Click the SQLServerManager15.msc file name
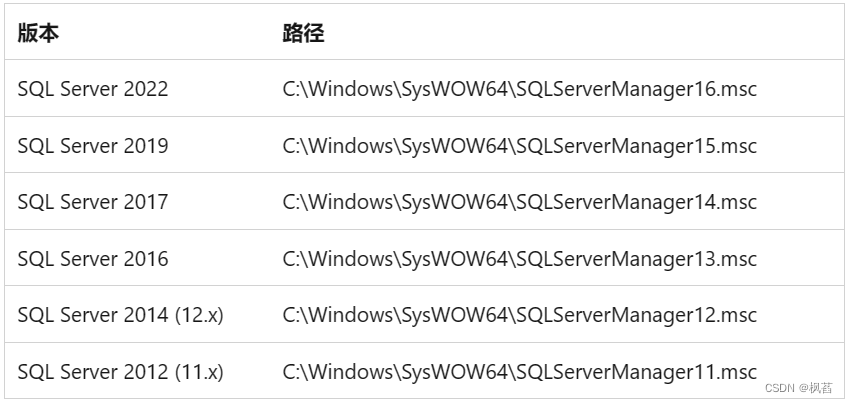This screenshot has height=403, width=848. pos(636,146)
